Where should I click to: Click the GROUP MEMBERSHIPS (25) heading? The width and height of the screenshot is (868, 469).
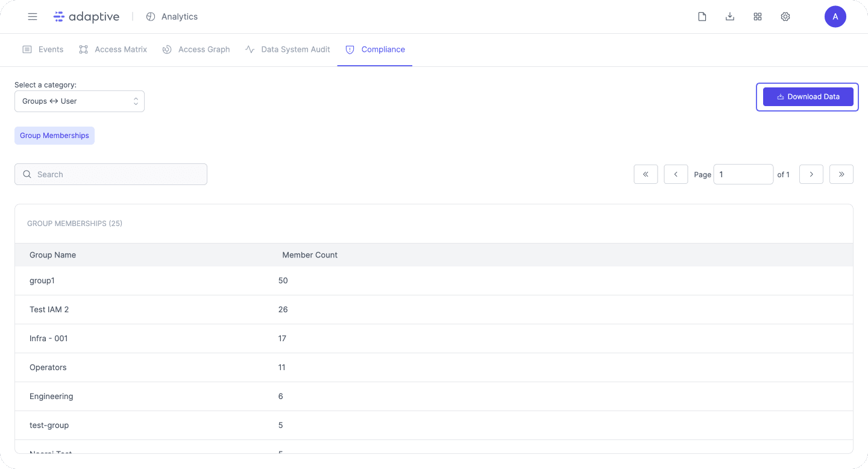tap(75, 224)
